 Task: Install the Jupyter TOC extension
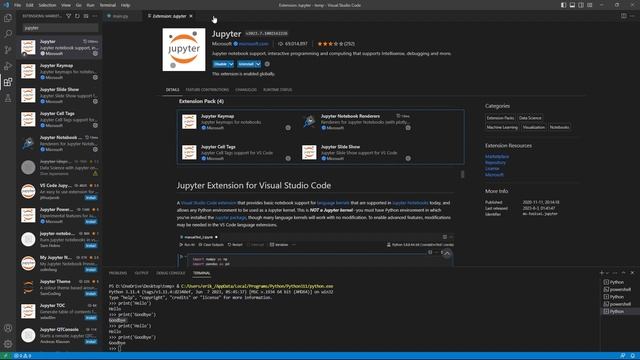(x=91, y=318)
